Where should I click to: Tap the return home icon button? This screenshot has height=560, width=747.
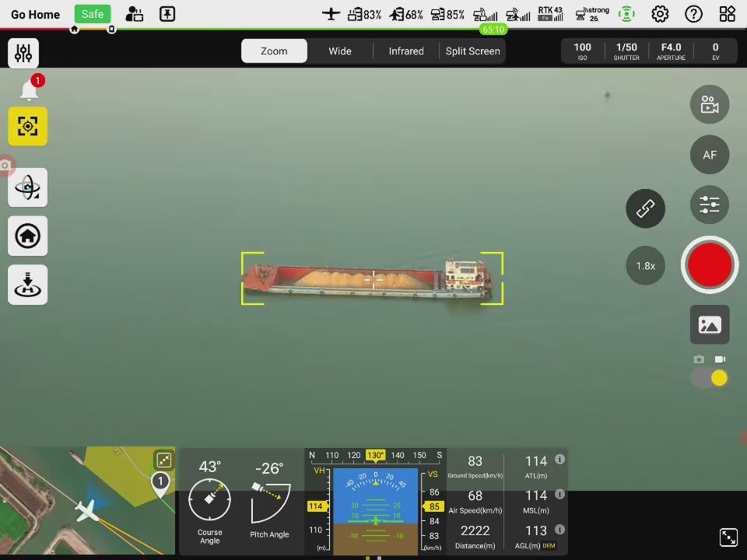click(x=28, y=236)
